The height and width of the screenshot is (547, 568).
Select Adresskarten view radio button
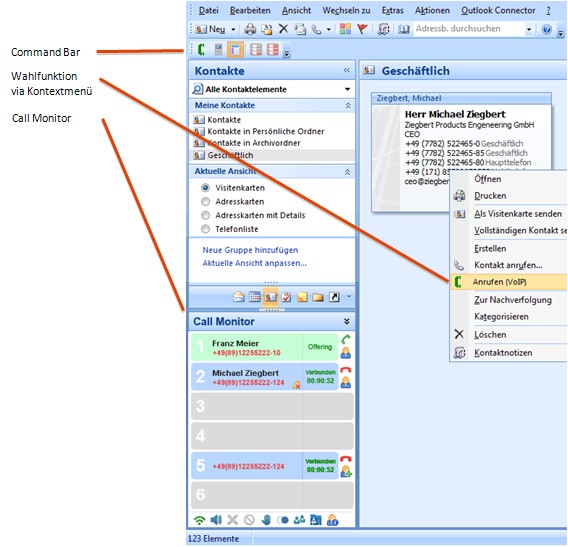(x=205, y=201)
